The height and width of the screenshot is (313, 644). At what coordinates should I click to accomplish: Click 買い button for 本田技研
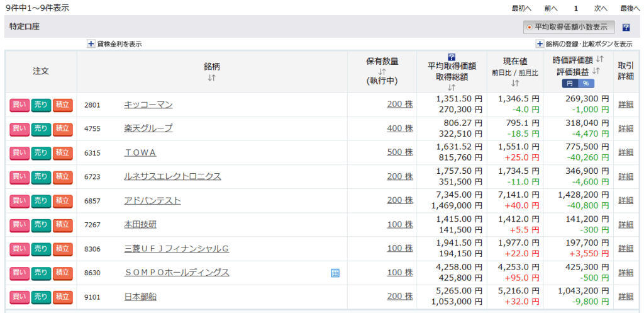(19, 225)
